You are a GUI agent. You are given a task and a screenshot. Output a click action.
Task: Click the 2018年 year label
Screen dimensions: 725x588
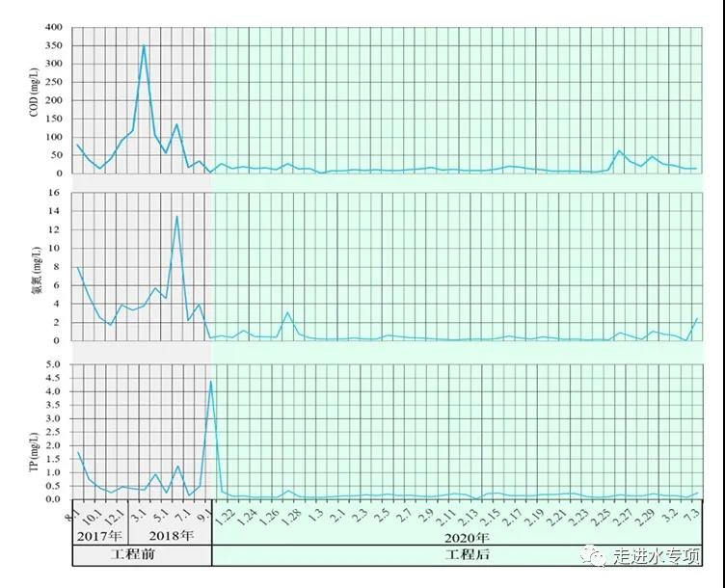pos(171,536)
